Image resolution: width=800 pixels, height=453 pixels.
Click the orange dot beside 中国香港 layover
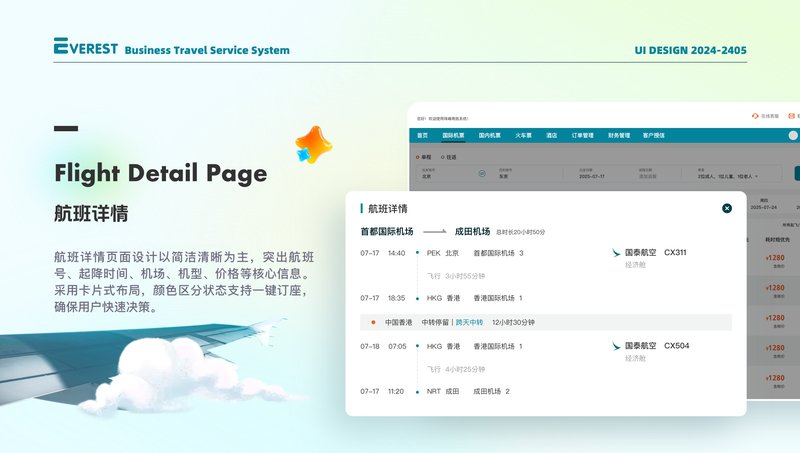pyautogui.click(x=373, y=322)
